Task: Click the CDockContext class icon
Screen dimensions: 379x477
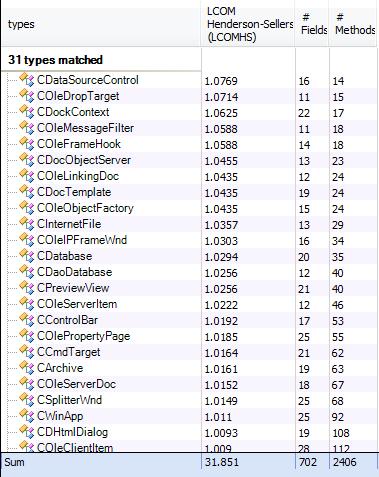Action: [27, 112]
